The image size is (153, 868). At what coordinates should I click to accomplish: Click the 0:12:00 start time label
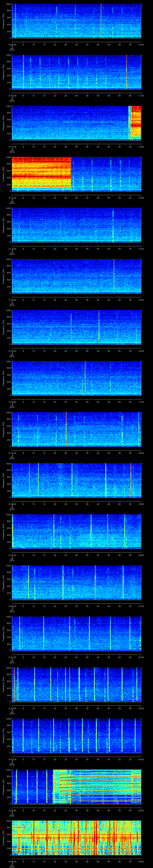[x=12, y=198]
